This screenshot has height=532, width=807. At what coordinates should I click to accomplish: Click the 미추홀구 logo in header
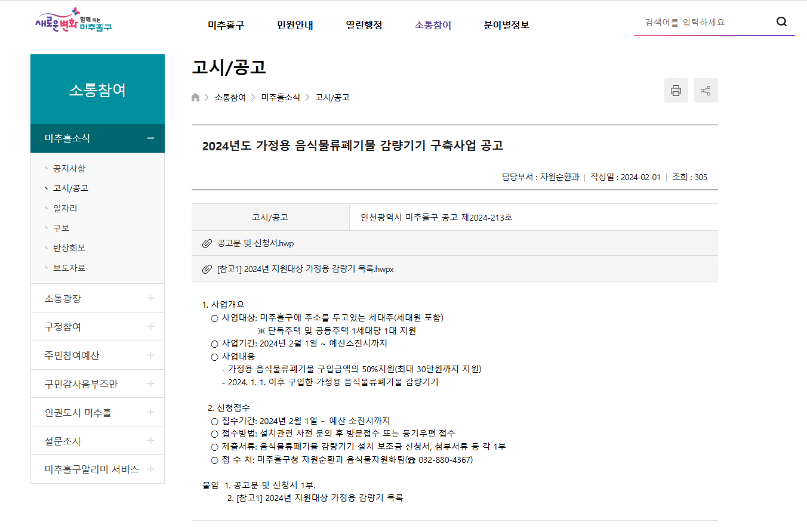pos(73,20)
